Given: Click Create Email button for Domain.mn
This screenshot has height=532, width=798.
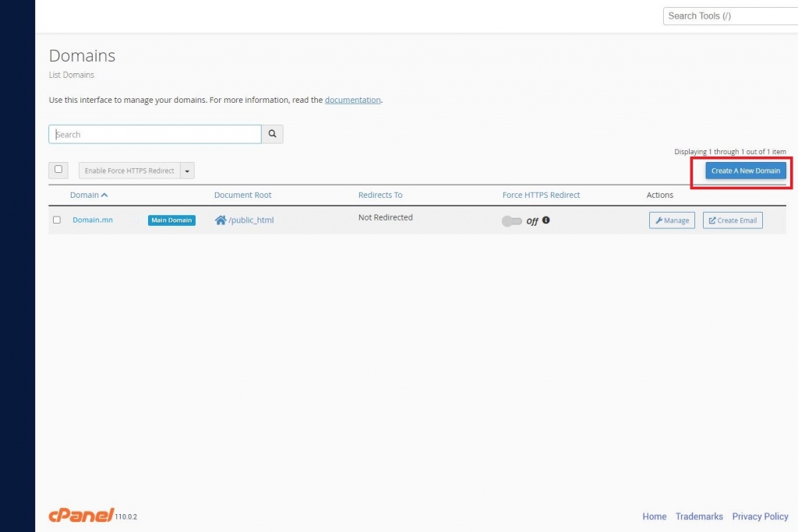Looking at the screenshot, I should tap(733, 220).
